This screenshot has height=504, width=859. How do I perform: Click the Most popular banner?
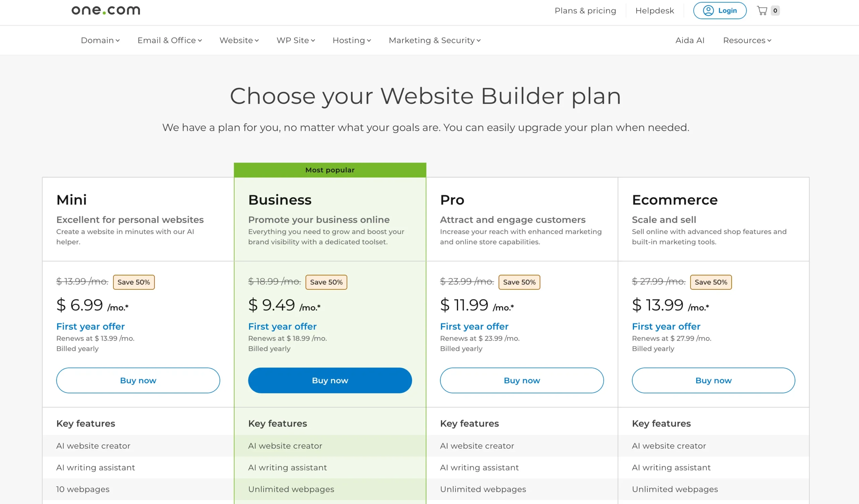click(330, 170)
